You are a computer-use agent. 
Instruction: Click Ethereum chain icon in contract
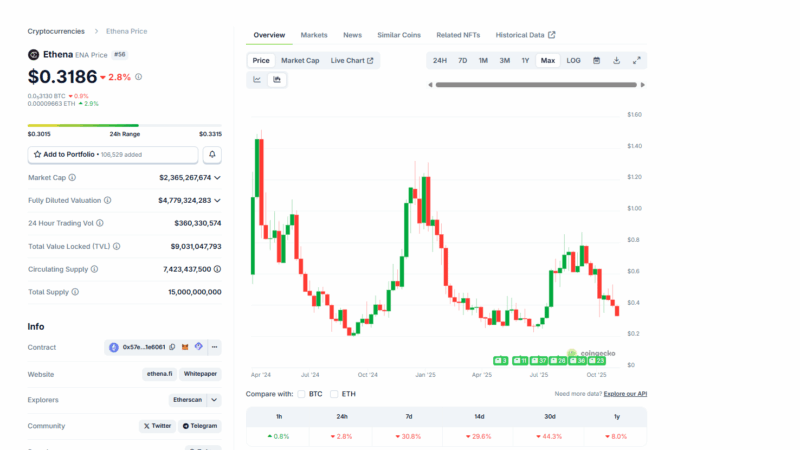(114, 347)
